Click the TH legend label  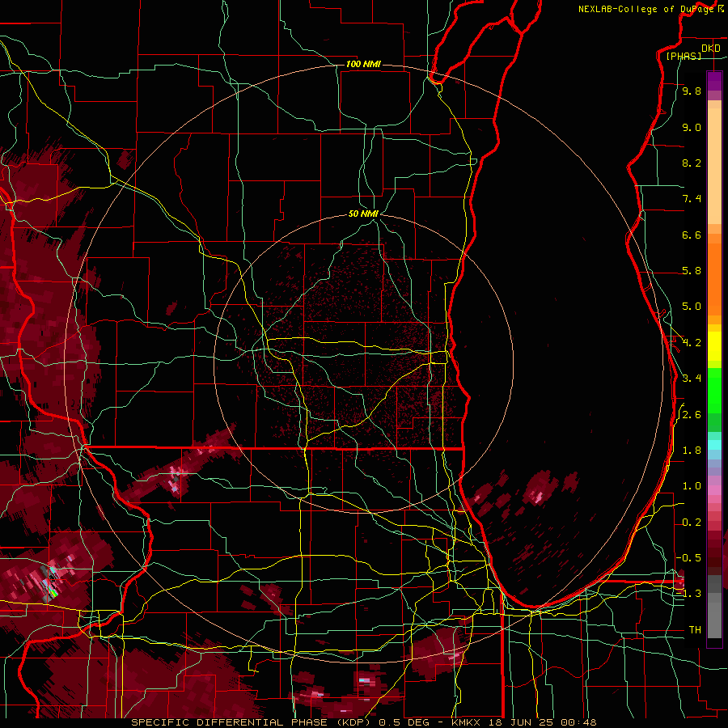point(695,630)
